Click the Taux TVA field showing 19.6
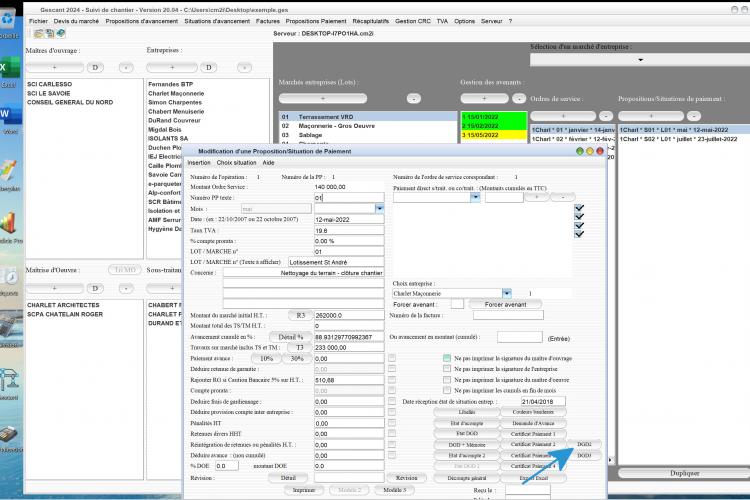The height and width of the screenshot is (500, 750). pos(349,230)
